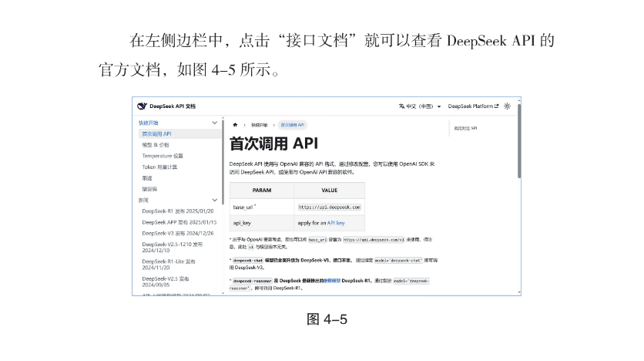Open 模型 & 价格 sidebar page
This screenshot has width=644, height=361.
(156, 145)
